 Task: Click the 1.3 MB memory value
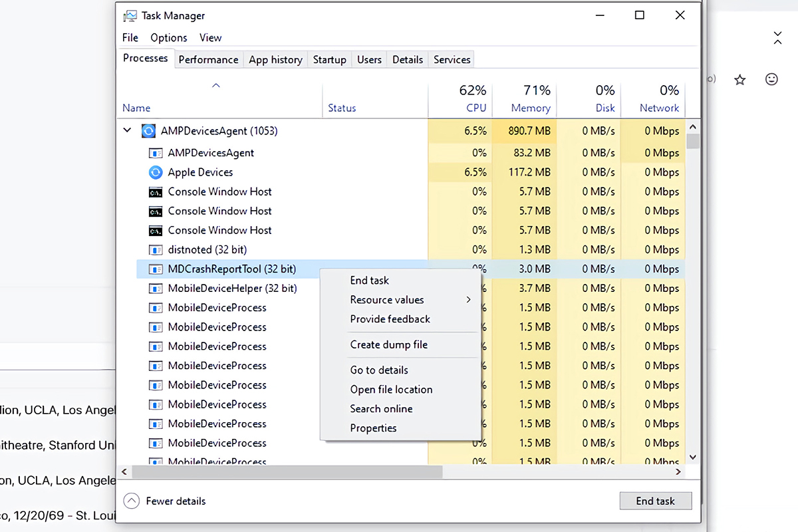click(x=535, y=250)
